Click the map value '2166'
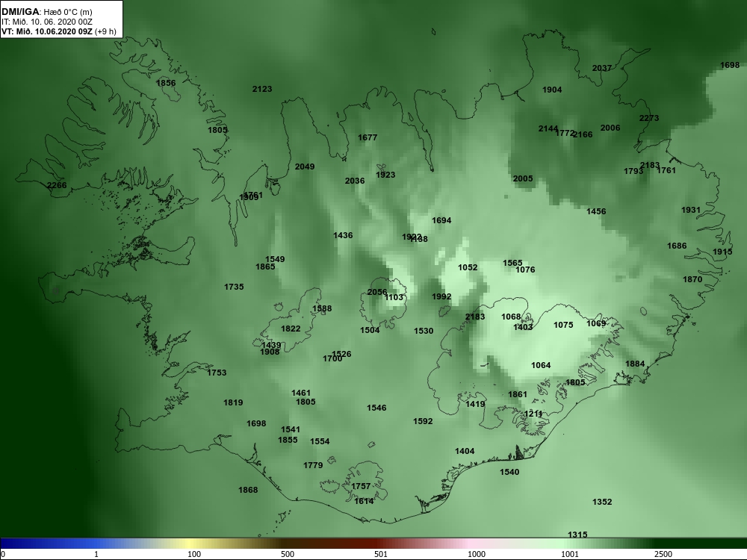This screenshot has width=747, height=560. point(583,134)
